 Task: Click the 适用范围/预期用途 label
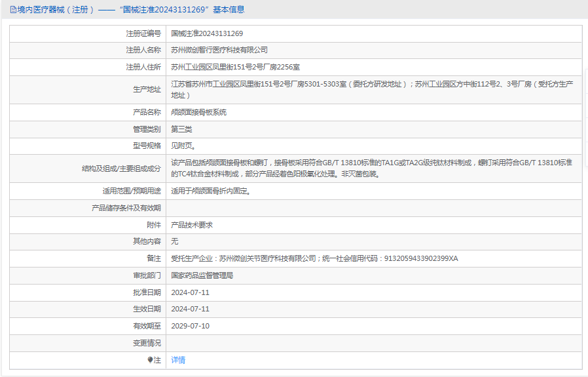tap(132, 191)
